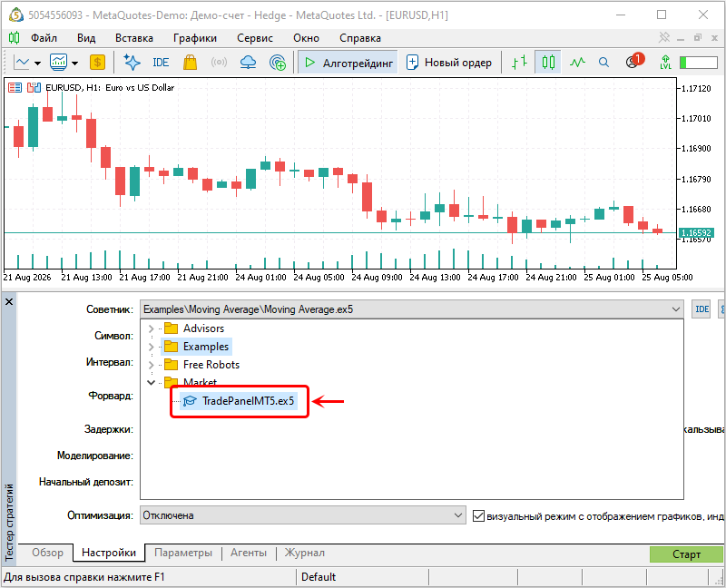Click the 1.17010 price scale label
This screenshot has height=588, width=726.
point(696,119)
